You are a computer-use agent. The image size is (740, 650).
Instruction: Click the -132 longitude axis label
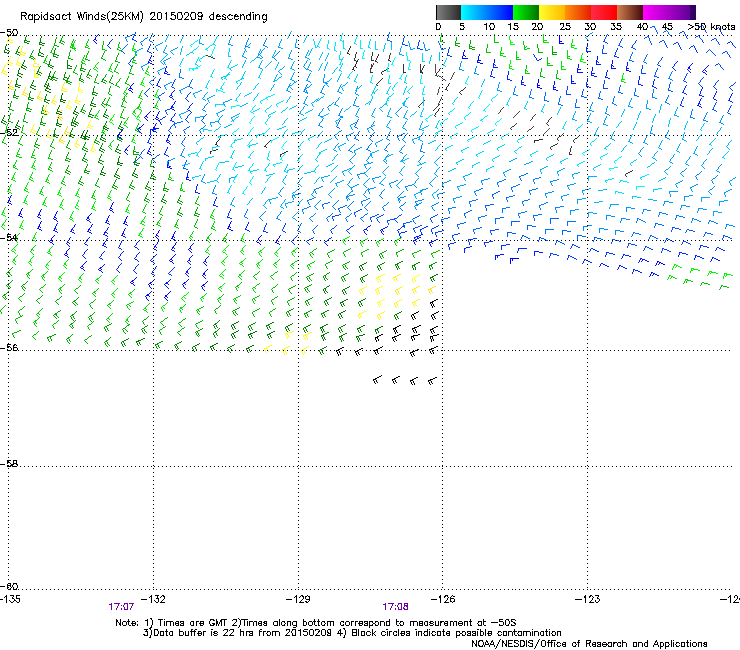pos(153,599)
